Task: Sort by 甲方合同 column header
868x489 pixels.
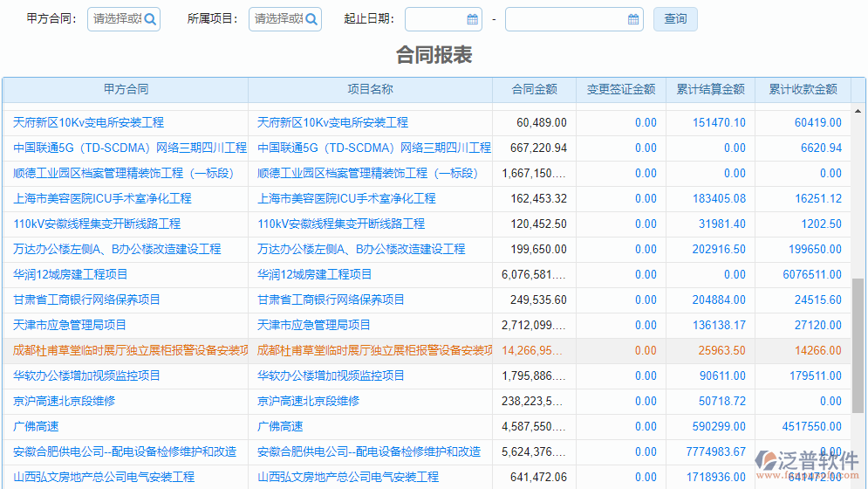Action: [126, 89]
